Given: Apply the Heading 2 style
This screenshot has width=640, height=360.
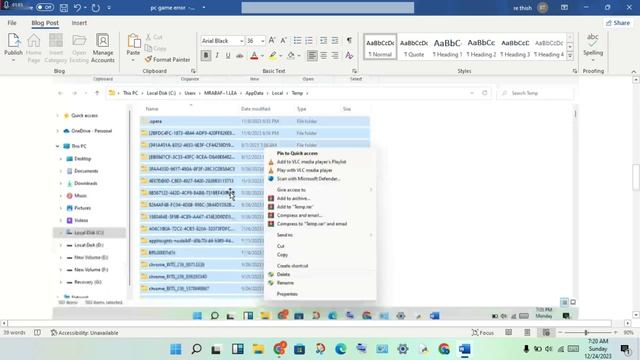Looking at the screenshot, I should click(481, 47).
